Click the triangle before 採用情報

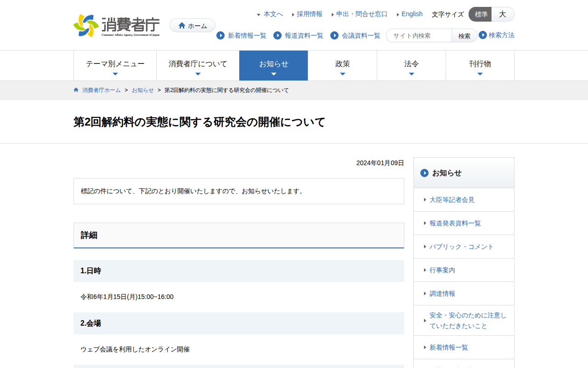pos(293,15)
